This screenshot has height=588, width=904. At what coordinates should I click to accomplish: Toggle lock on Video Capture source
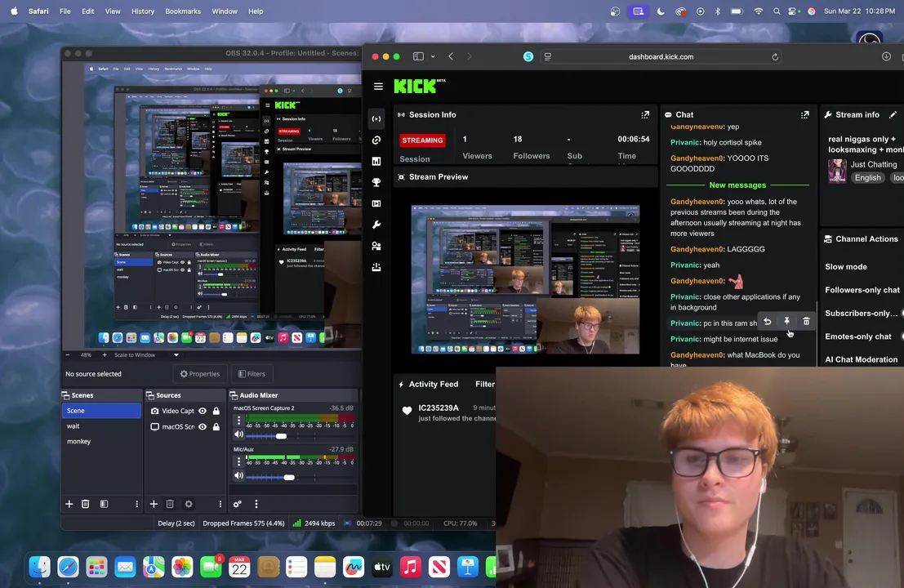pyautogui.click(x=216, y=411)
